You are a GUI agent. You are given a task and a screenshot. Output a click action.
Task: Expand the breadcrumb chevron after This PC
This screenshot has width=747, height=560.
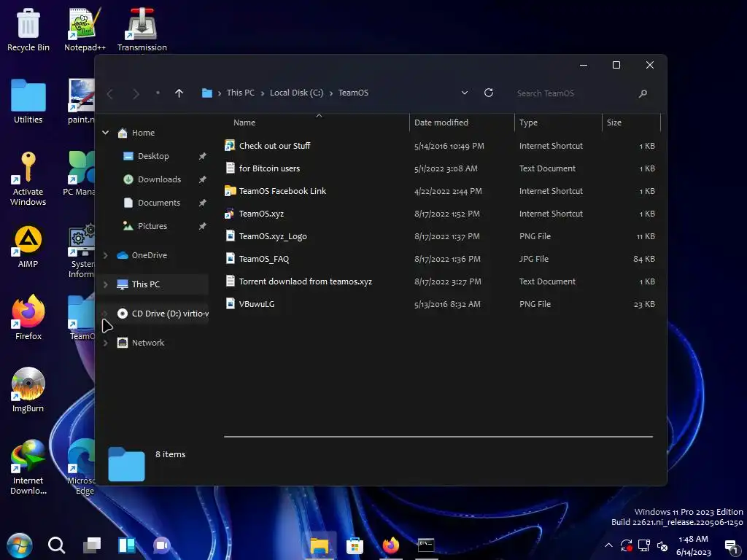(262, 93)
